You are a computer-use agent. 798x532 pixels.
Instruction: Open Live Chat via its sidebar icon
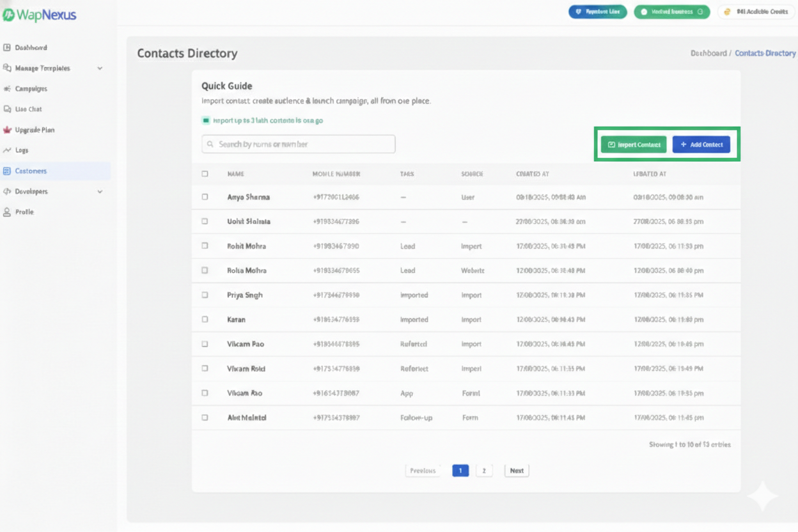(x=7, y=109)
